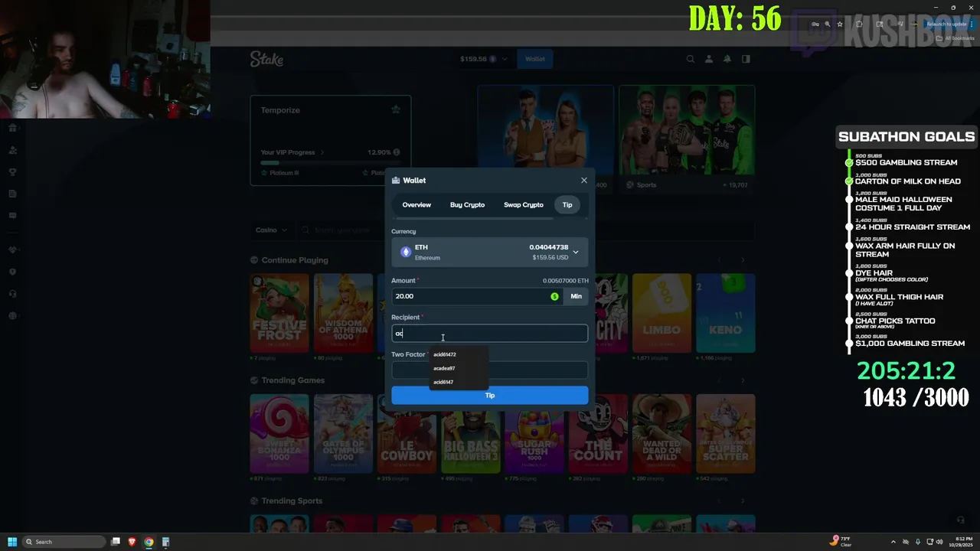Click the Ethereum coin icon
Viewport: 980px width, 551px height.
(406, 252)
